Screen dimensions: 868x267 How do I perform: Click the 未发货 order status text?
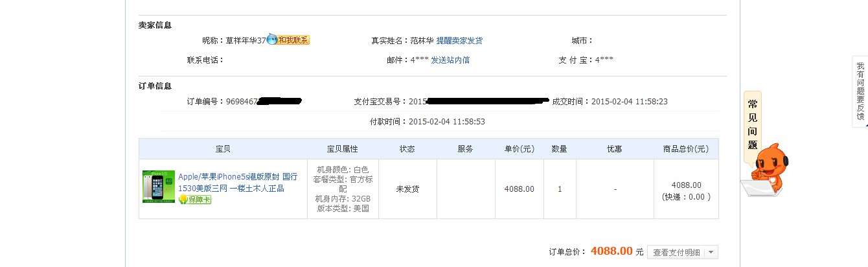tap(407, 189)
